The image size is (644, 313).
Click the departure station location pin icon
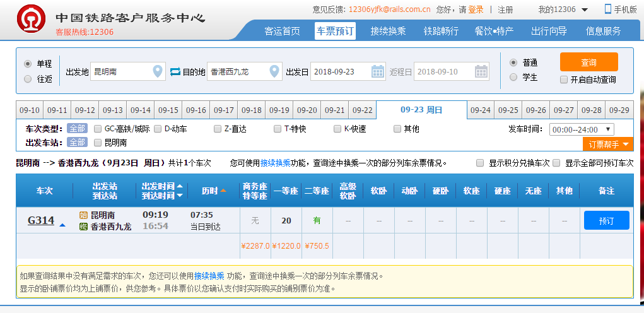pos(158,72)
